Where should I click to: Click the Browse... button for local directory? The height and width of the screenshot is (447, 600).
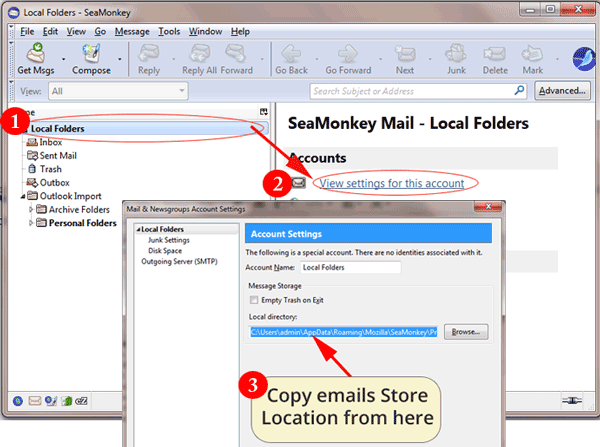(x=466, y=332)
